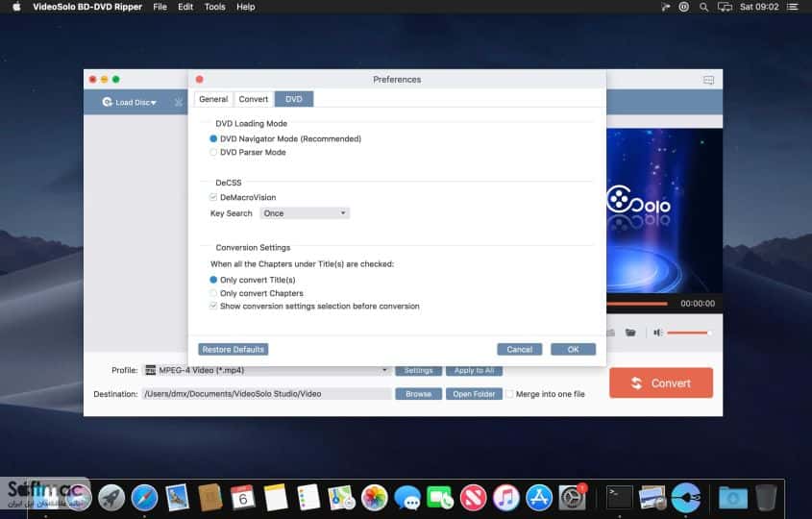Click the Apply to All button

point(474,370)
